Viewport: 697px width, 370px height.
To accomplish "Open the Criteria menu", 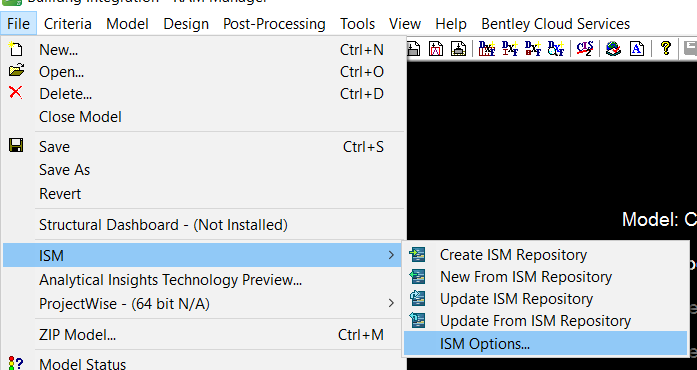I will click(68, 24).
